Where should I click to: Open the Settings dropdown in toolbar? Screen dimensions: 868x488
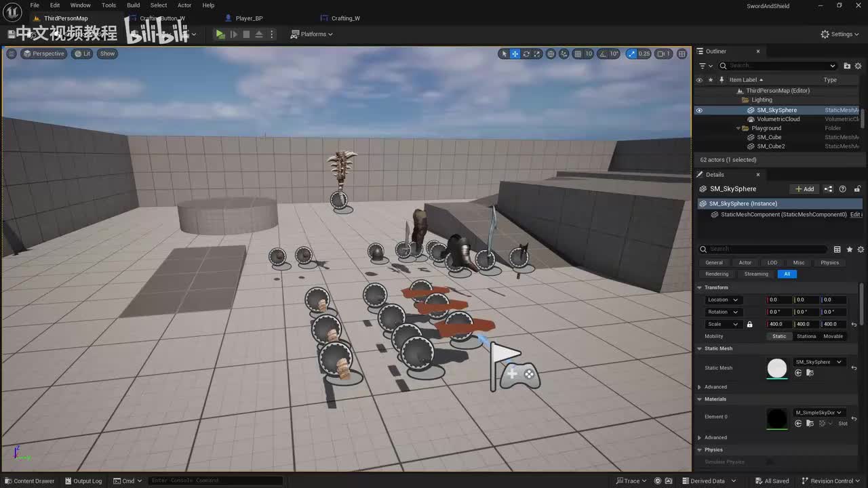click(x=840, y=34)
